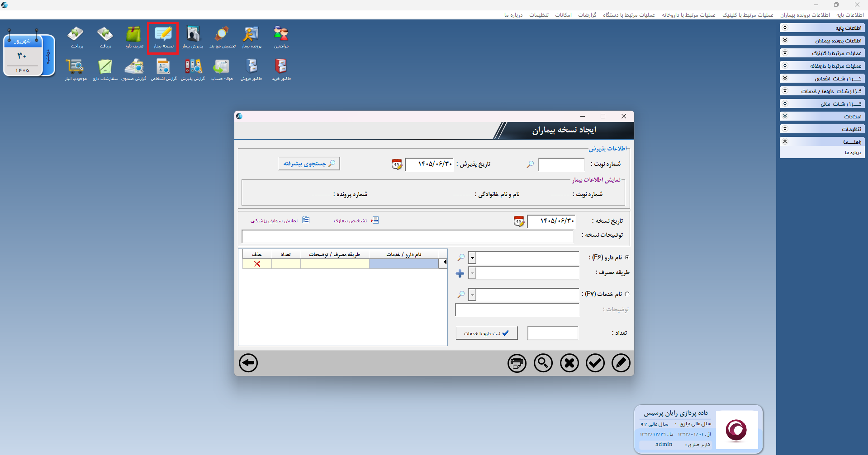
Task: Click the ثبت دارو یا خدمات button
Action: (x=487, y=333)
